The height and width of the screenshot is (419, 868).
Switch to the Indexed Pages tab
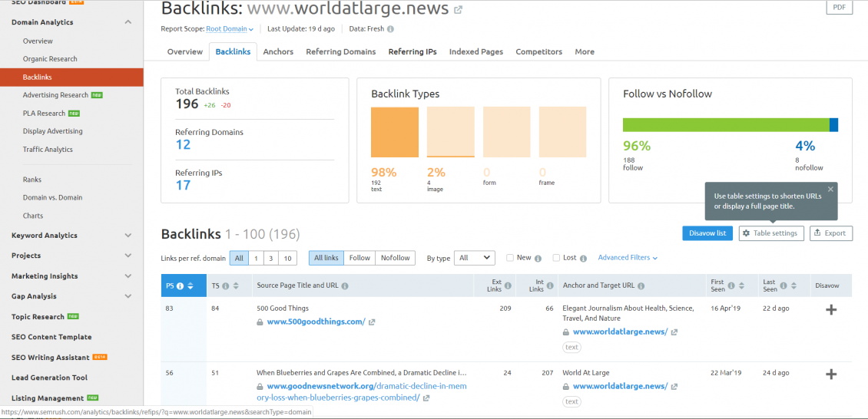(476, 51)
